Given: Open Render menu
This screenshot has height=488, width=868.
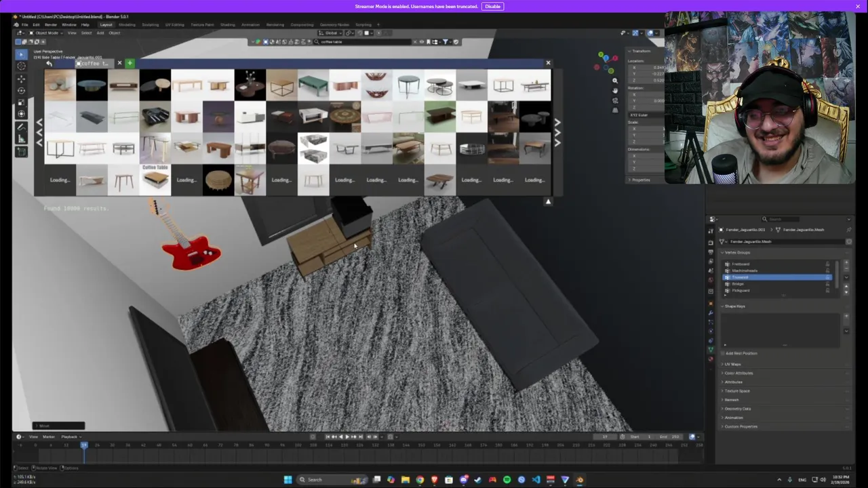Looking at the screenshot, I should pos(51,24).
